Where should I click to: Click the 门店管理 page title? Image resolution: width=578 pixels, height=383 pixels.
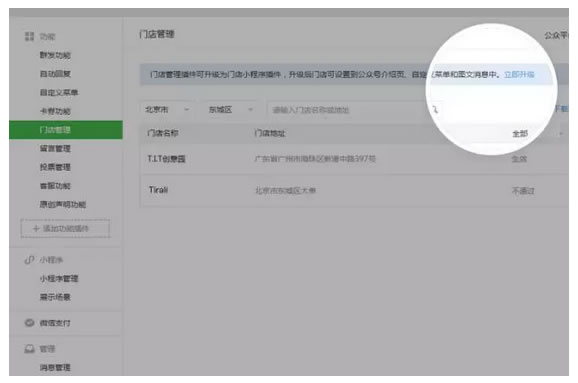pos(157,34)
